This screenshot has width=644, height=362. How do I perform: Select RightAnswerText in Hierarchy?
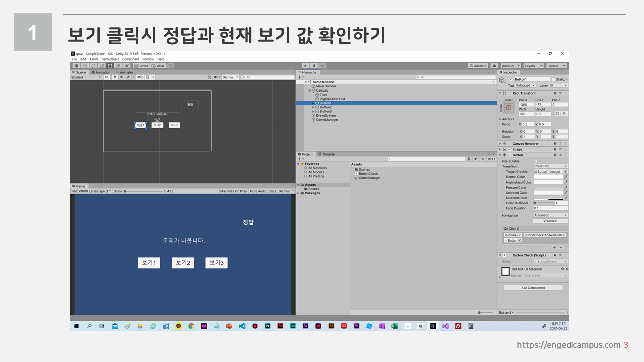(332, 99)
